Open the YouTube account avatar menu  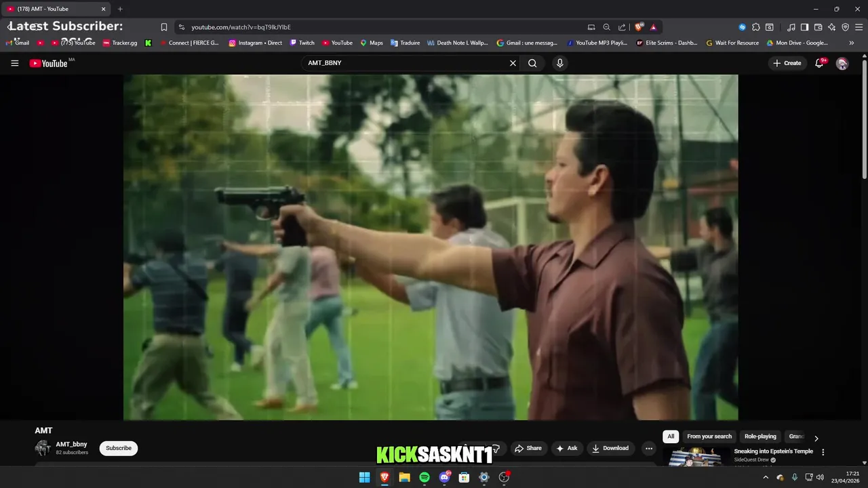point(842,63)
